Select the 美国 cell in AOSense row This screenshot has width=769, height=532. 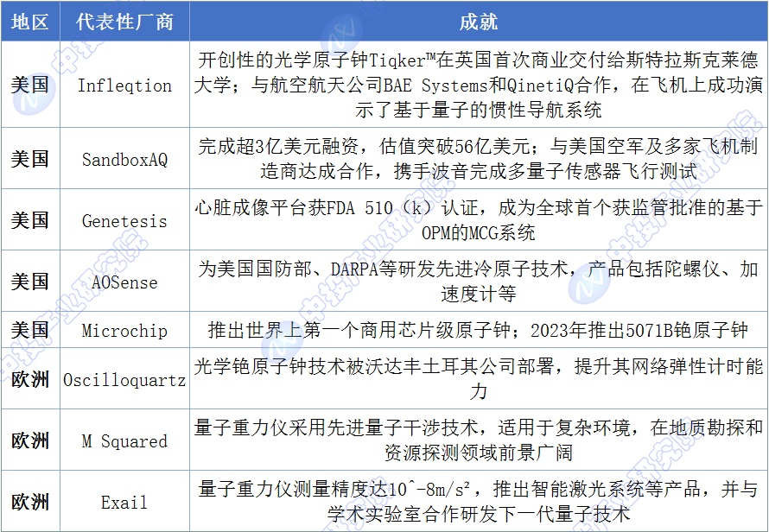[30, 282]
